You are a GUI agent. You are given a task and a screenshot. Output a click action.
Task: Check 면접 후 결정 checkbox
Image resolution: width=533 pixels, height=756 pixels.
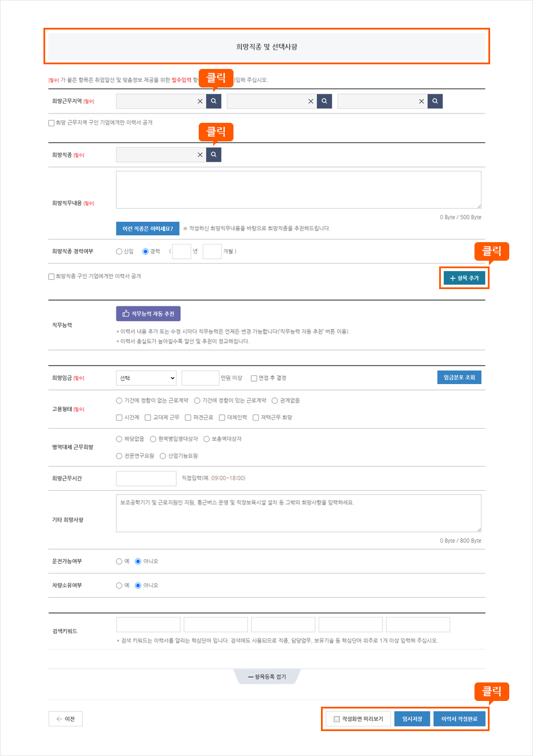[x=254, y=378]
